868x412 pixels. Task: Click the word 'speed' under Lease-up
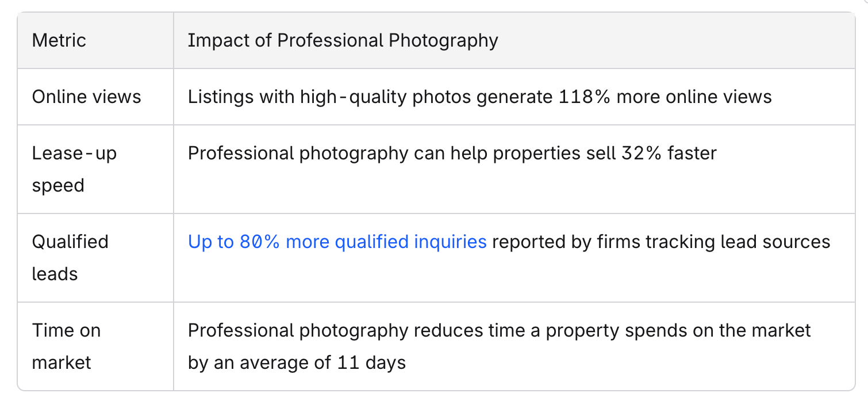click(x=58, y=186)
